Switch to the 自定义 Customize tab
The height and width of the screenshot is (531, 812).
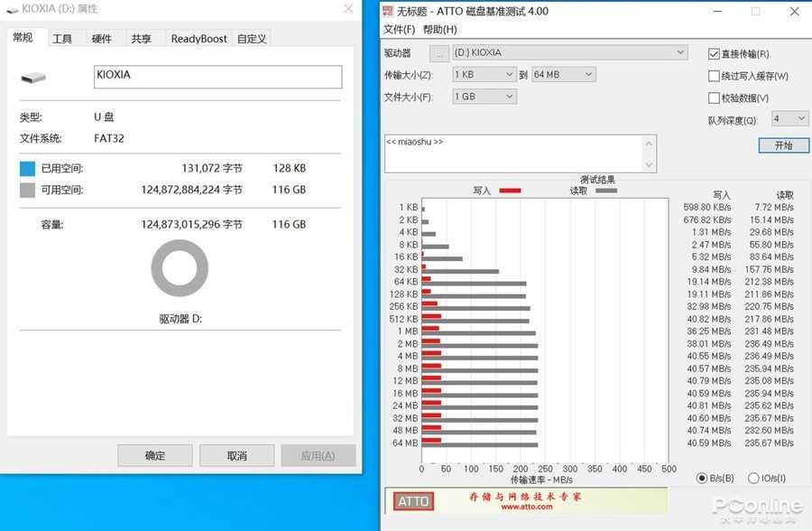[x=252, y=39]
